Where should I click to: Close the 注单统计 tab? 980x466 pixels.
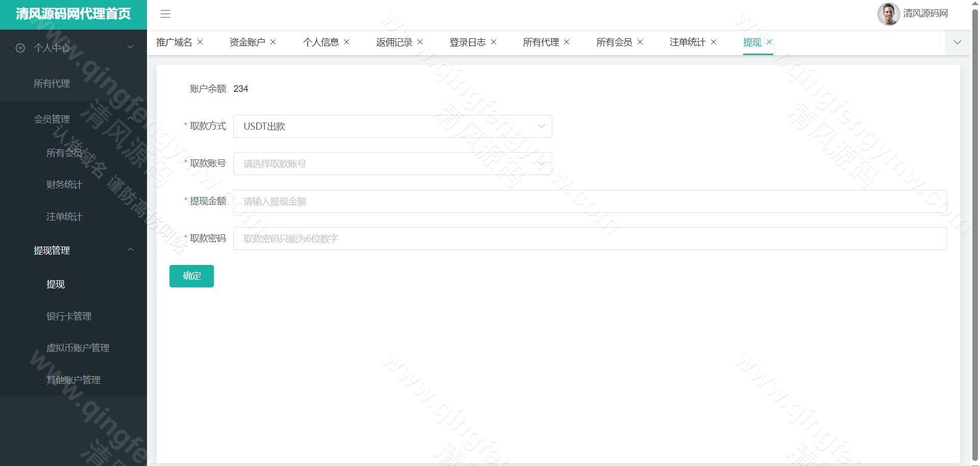[x=714, y=42]
